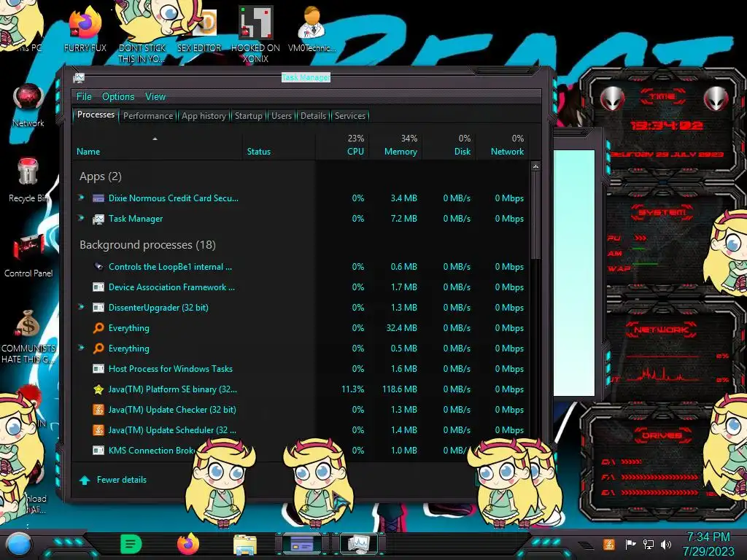Click Host Process for Windows Tasks icon

(x=98, y=368)
